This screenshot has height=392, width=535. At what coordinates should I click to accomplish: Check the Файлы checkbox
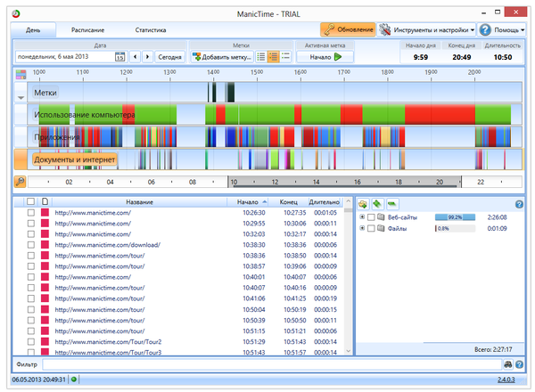[371, 228]
